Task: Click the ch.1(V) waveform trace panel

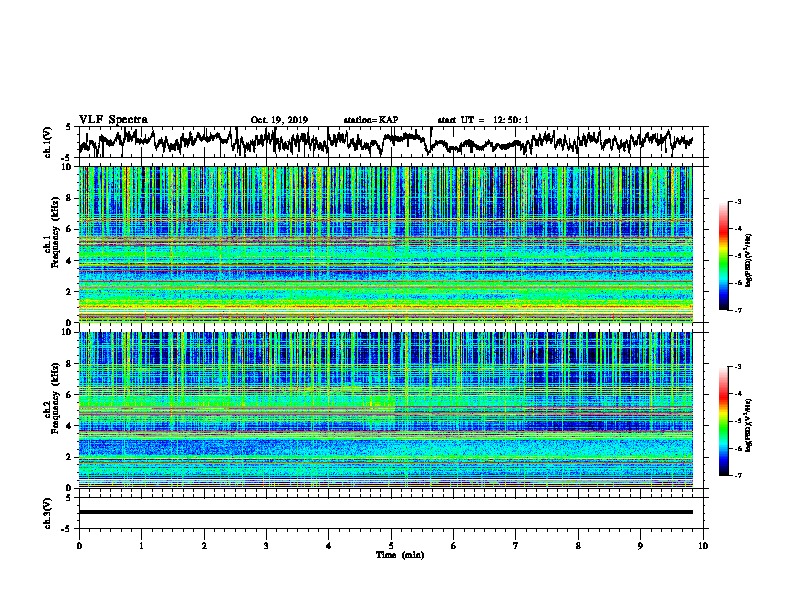Action: coord(390,142)
